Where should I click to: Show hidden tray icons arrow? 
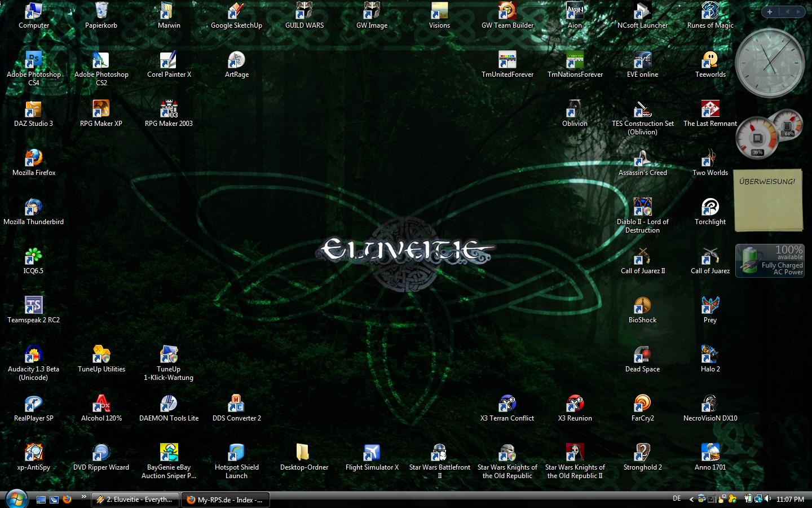tap(692, 499)
